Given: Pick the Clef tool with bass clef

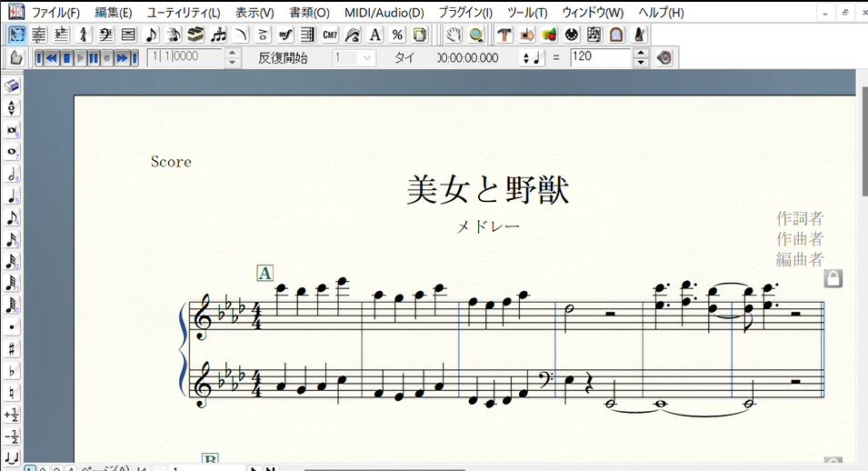Looking at the screenshot, I should tap(105, 35).
